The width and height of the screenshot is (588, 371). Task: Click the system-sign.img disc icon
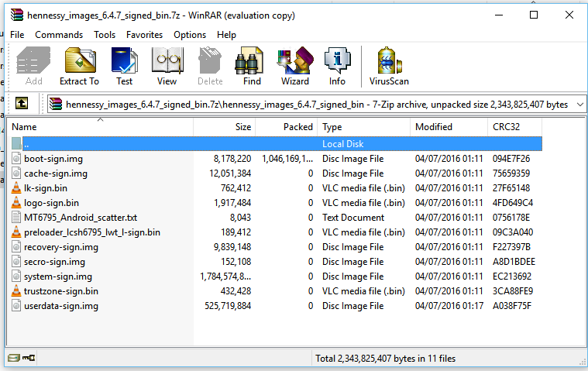coord(16,277)
